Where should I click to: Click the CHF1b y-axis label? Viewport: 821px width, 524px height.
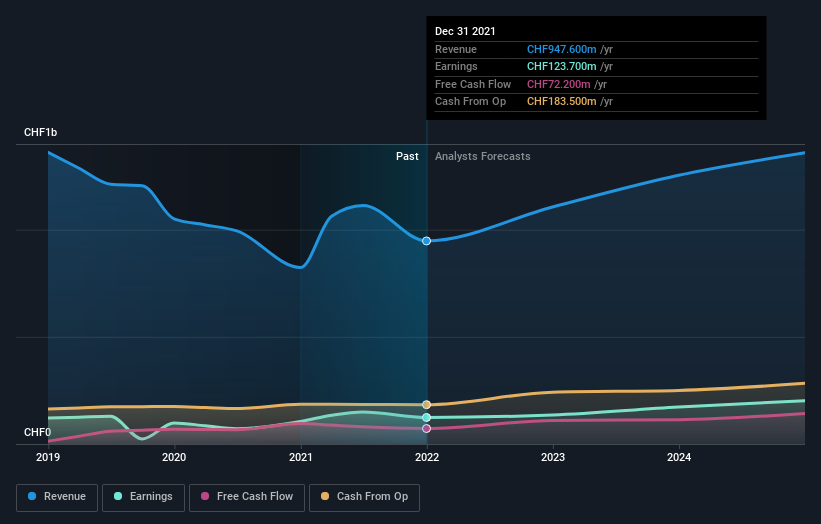click(x=40, y=132)
